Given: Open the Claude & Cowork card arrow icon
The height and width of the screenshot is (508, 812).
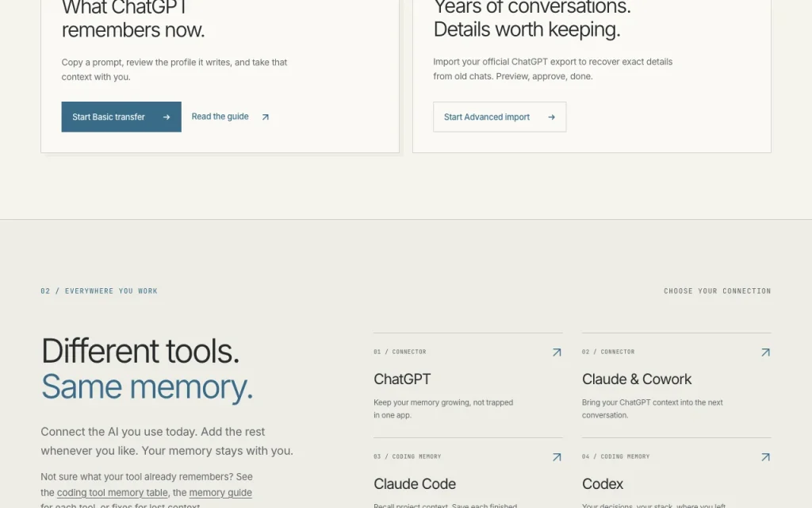Looking at the screenshot, I should point(765,352).
